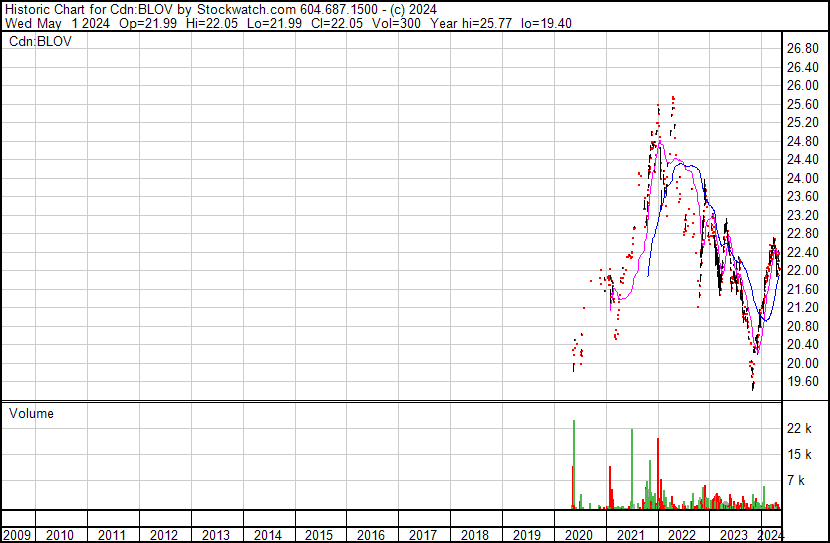
Task: Click the 22 k volume axis label
Action: [x=799, y=428]
